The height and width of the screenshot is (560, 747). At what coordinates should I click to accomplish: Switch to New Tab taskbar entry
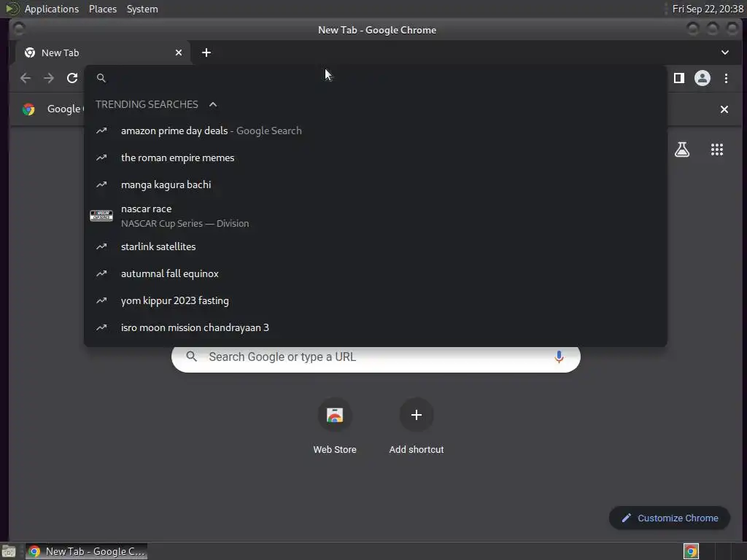point(87,551)
